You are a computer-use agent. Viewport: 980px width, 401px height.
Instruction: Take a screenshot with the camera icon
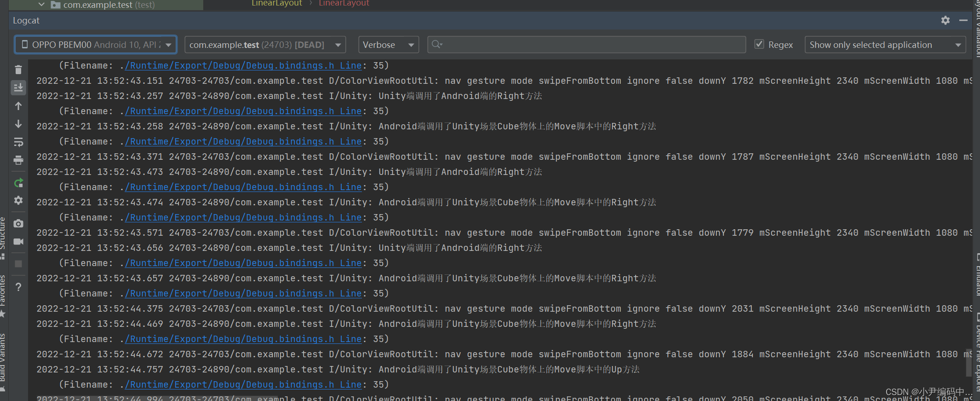coord(18,224)
